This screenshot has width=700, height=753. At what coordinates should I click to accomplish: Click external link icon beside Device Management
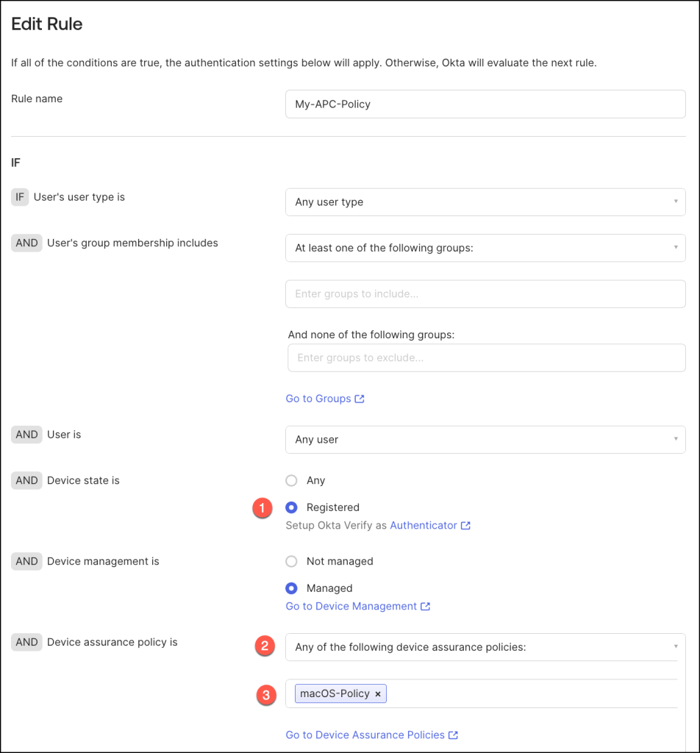[x=425, y=607]
